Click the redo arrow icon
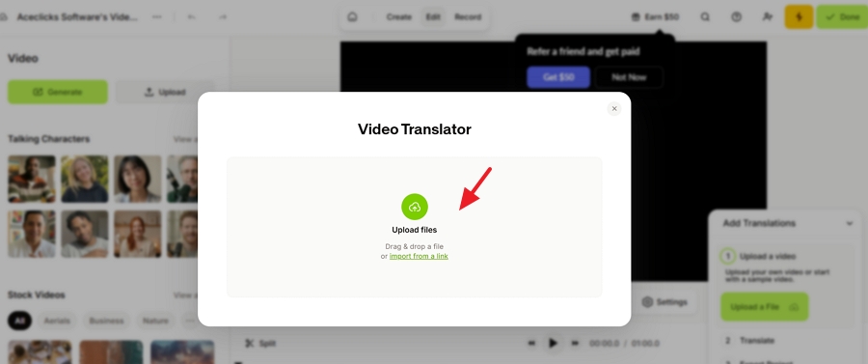The width and height of the screenshot is (868, 364). (223, 16)
